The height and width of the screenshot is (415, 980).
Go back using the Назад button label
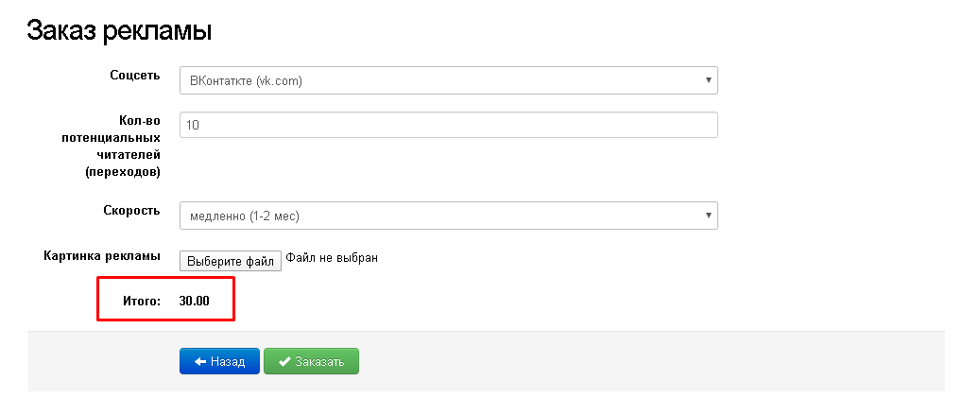point(228,362)
